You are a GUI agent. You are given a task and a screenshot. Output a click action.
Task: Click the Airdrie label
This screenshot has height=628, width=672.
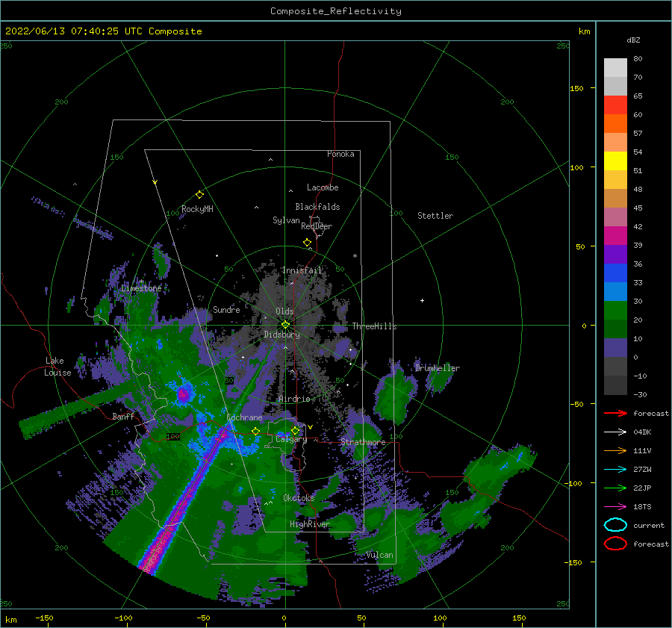pyautogui.click(x=294, y=399)
